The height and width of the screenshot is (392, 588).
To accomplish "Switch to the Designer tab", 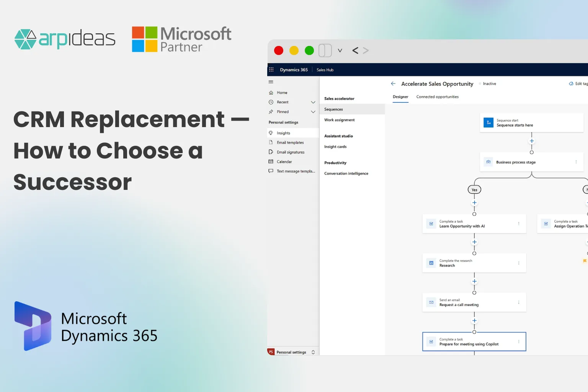I will pyautogui.click(x=400, y=97).
